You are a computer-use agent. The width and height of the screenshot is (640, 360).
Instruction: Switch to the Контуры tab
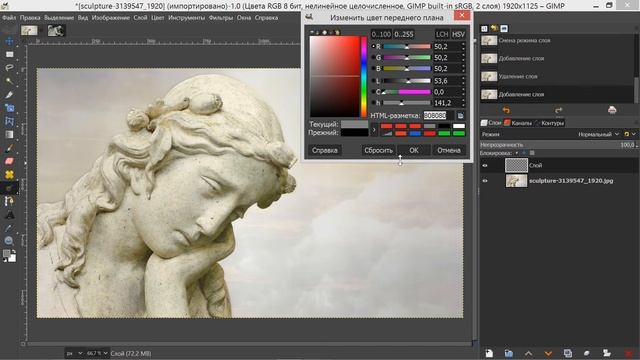coord(549,123)
